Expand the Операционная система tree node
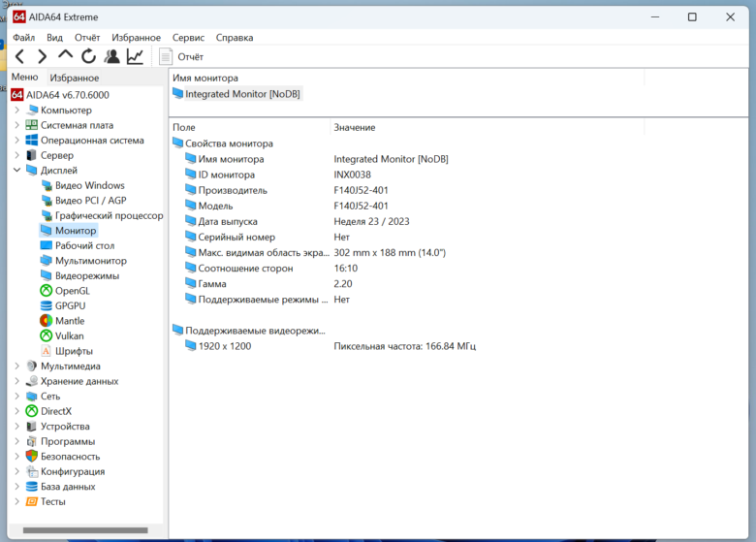This screenshot has height=542, width=756. pyautogui.click(x=16, y=141)
